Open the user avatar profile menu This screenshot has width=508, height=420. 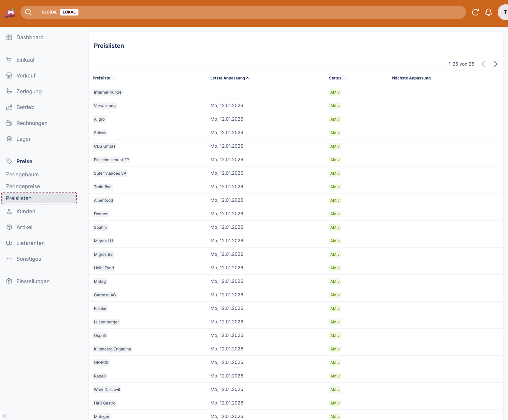tap(504, 12)
